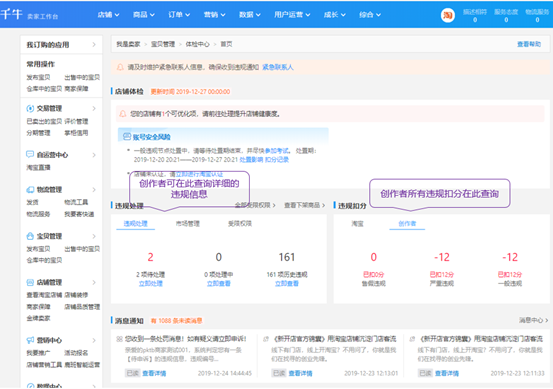Click the 交易管理 sidebar icon
The image size is (553, 389).
point(30,108)
